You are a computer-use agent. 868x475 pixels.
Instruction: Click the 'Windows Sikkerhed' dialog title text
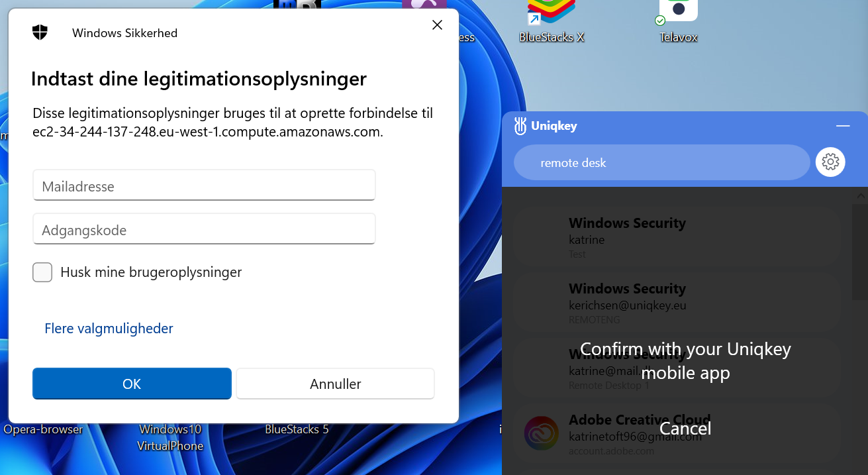click(x=124, y=32)
